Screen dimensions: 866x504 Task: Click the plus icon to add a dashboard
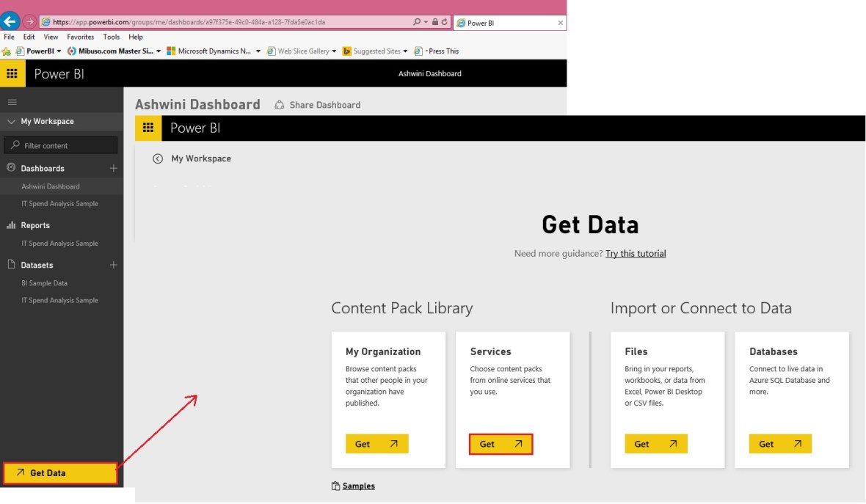(x=113, y=168)
